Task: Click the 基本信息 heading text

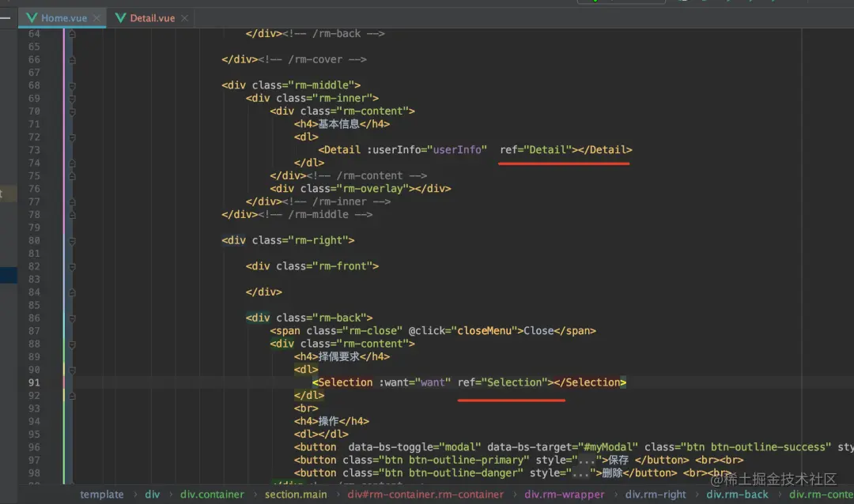Action: tap(338, 124)
